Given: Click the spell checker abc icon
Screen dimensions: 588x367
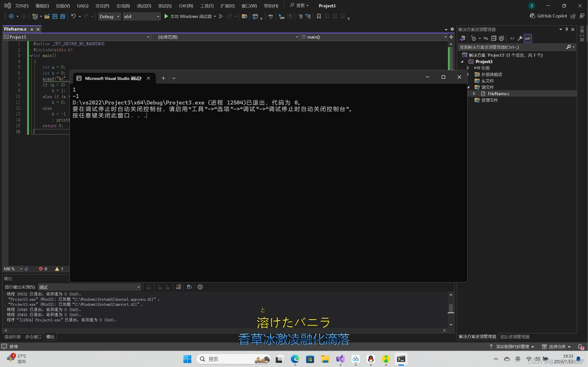Looking at the screenshot, I should [271, 16].
